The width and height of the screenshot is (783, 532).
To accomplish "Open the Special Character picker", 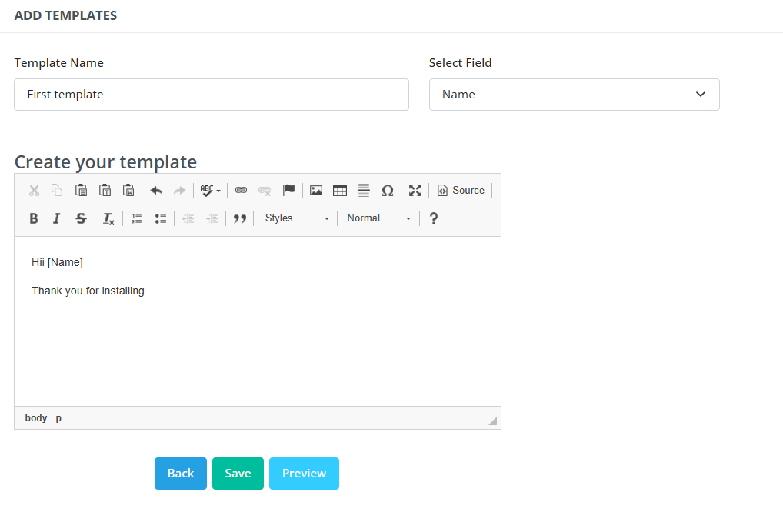I will tap(388, 190).
